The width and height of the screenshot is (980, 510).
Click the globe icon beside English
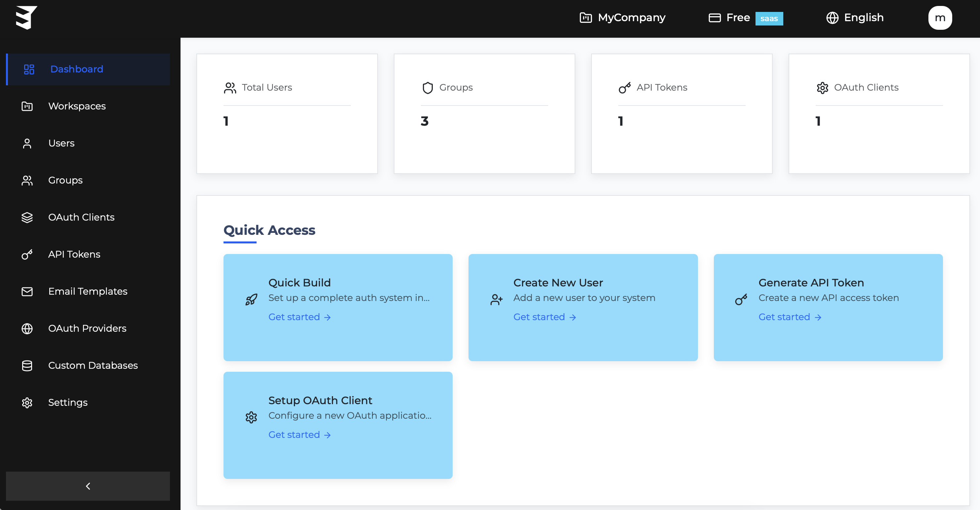point(832,18)
